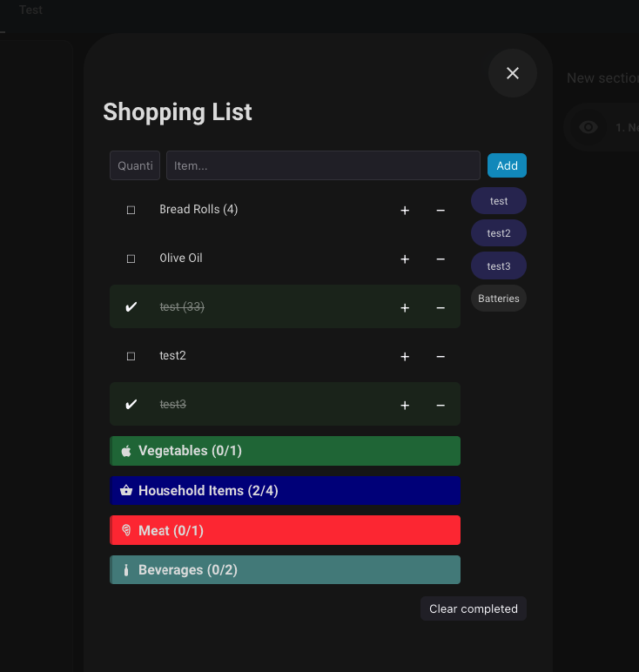This screenshot has height=672, width=639.
Task: Click the blue Add button
Action: point(507,165)
